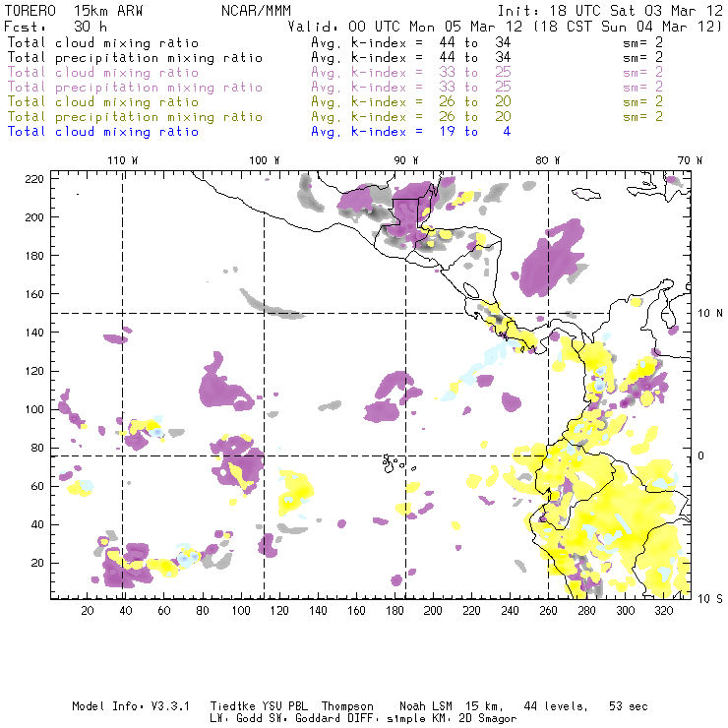The width and height of the screenshot is (728, 728).
Task: Click the '260' label on the horizontal axis
Action: [548, 611]
